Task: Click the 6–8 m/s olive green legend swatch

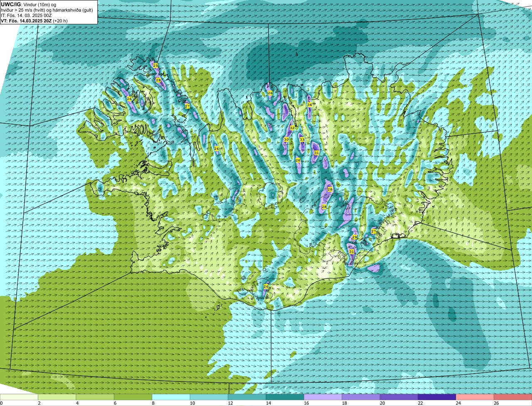Action: 133,397
